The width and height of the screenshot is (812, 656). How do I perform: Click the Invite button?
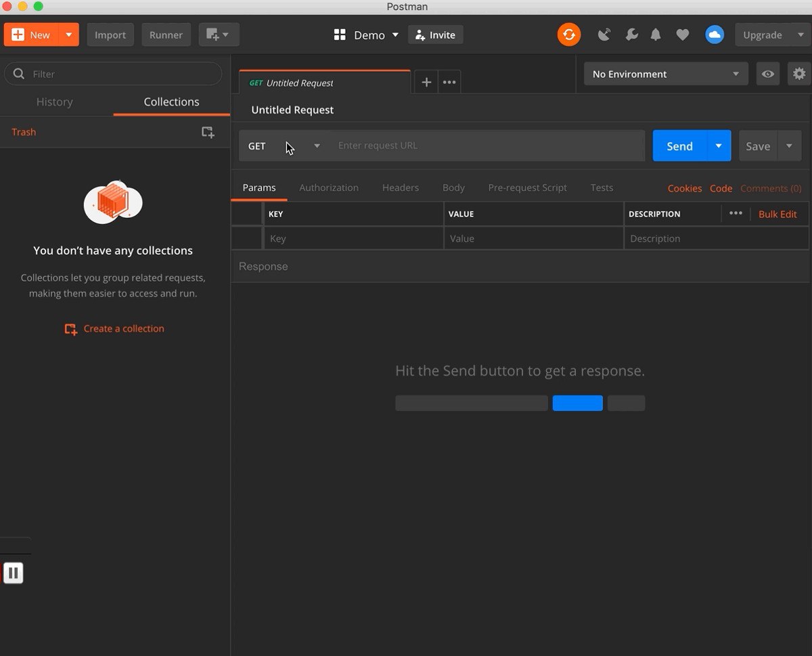tap(436, 35)
